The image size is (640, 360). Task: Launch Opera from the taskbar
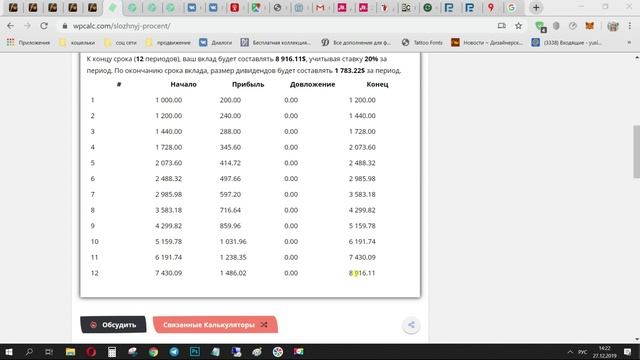click(91, 352)
